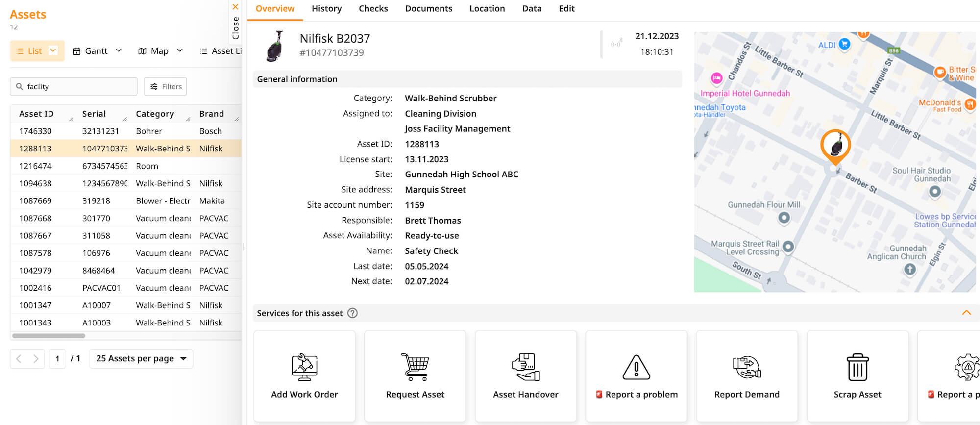The height and width of the screenshot is (425, 980).
Task: Go to the previous page arrow
Action: point(19,359)
